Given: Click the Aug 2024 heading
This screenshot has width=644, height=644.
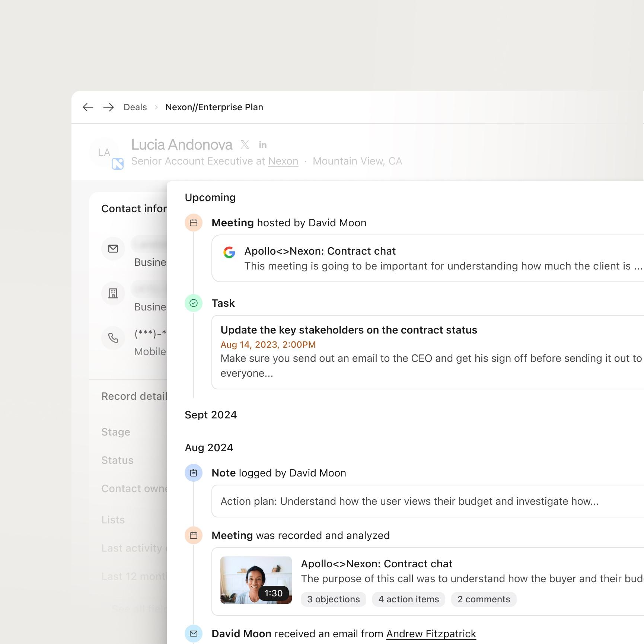Looking at the screenshot, I should pos(209,447).
